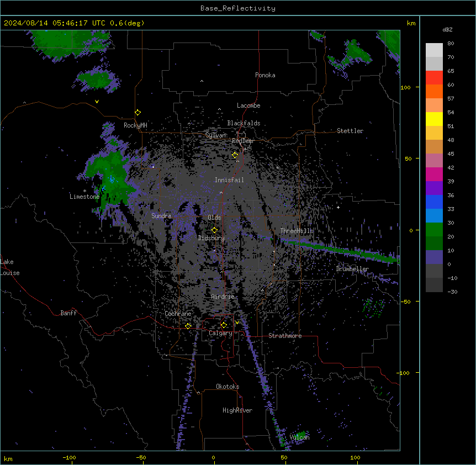
Task: Select the Limestone label
Action: pos(84,197)
